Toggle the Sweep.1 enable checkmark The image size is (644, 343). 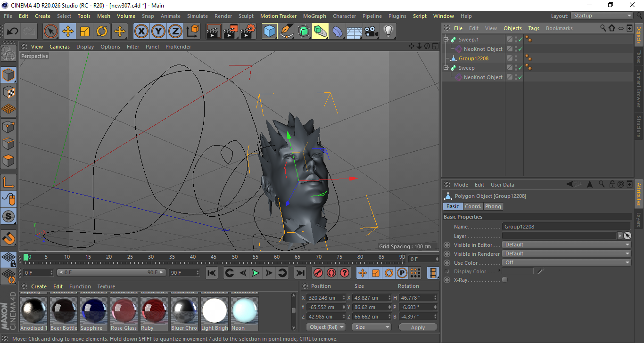pyautogui.click(x=520, y=40)
